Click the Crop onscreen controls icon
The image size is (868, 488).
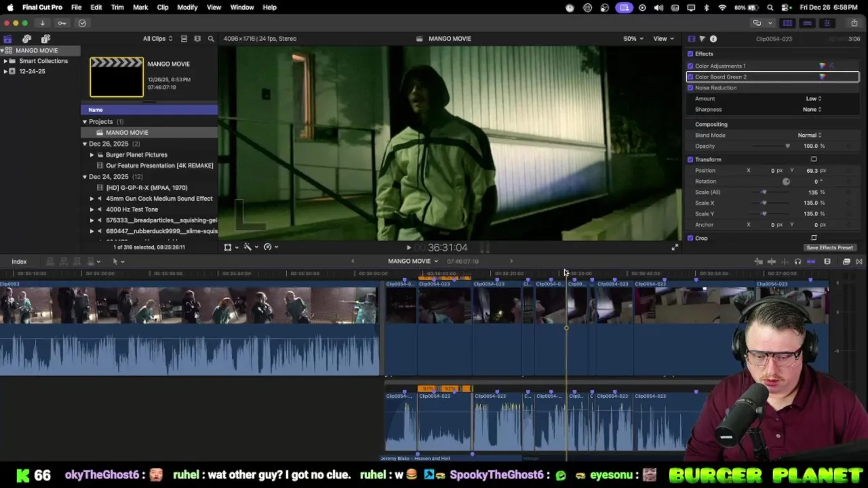[814, 238]
